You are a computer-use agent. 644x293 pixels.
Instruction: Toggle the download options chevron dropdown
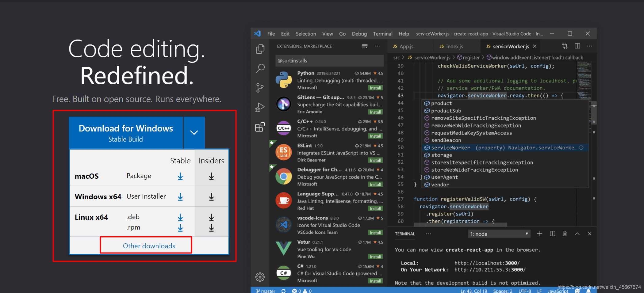click(194, 133)
